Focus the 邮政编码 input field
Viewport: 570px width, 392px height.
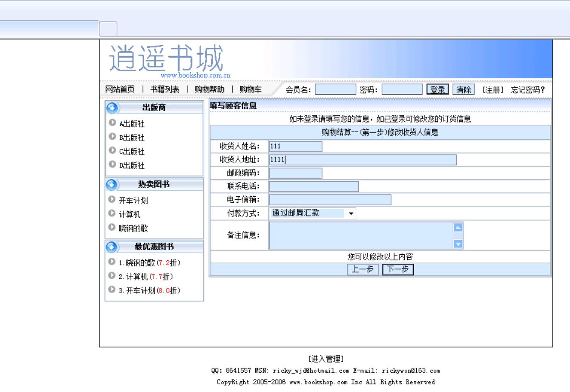[296, 173]
